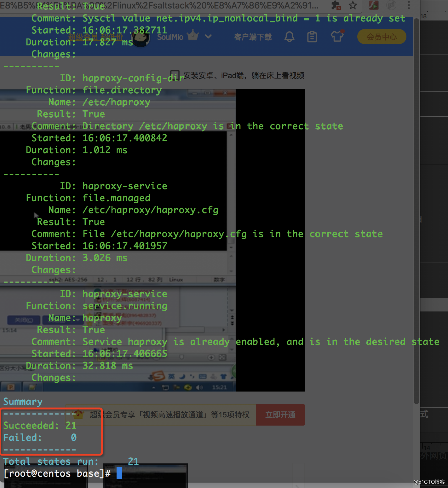448x488 pixels.
Task: Click the Sysctl value net.ipv4.ip_nonlocal_bind comment
Action: [244, 18]
